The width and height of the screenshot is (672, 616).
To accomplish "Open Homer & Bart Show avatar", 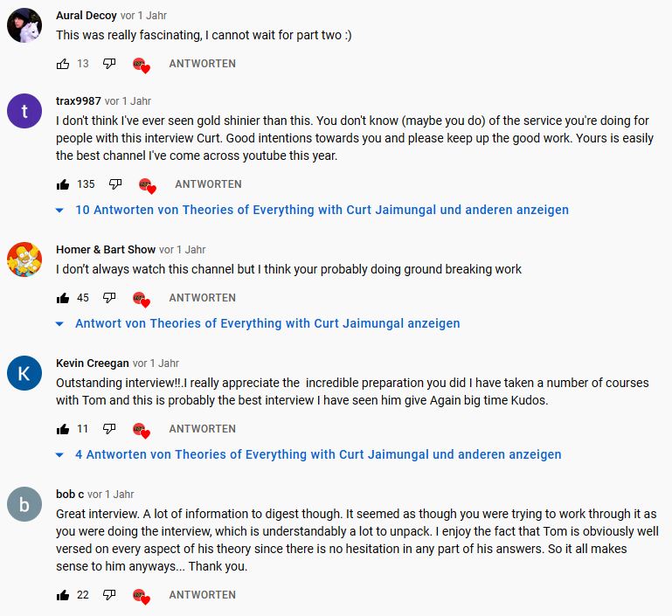I will [x=24, y=260].
